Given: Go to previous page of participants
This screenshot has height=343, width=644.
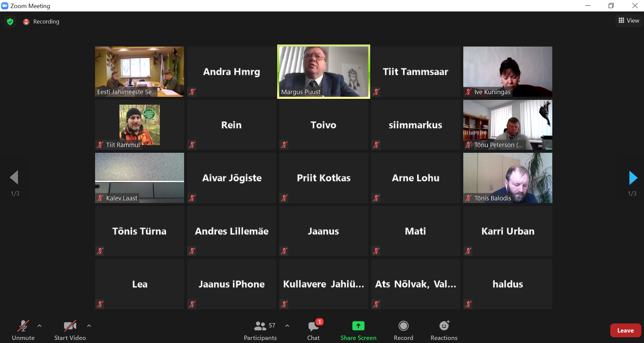Looking at the screenshot, I should (14, 177).
